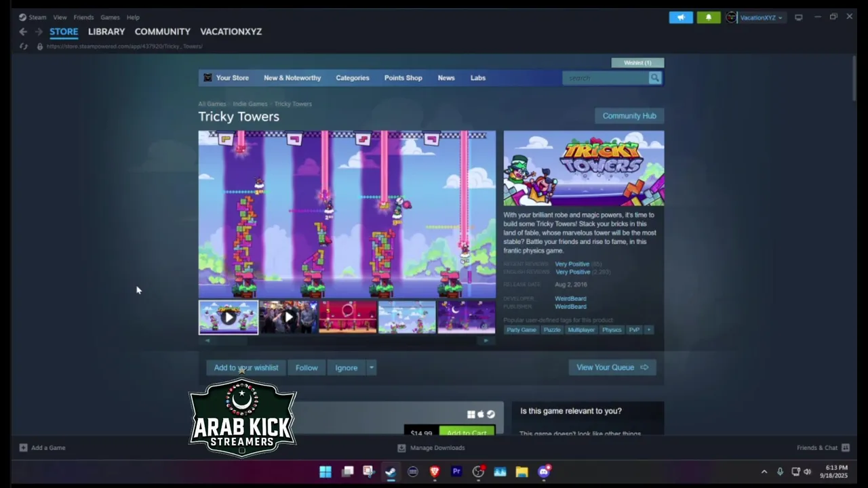Click Add to your wishlist
The image size is (868, 488).
pyautogui.click(x=246, y=367)
